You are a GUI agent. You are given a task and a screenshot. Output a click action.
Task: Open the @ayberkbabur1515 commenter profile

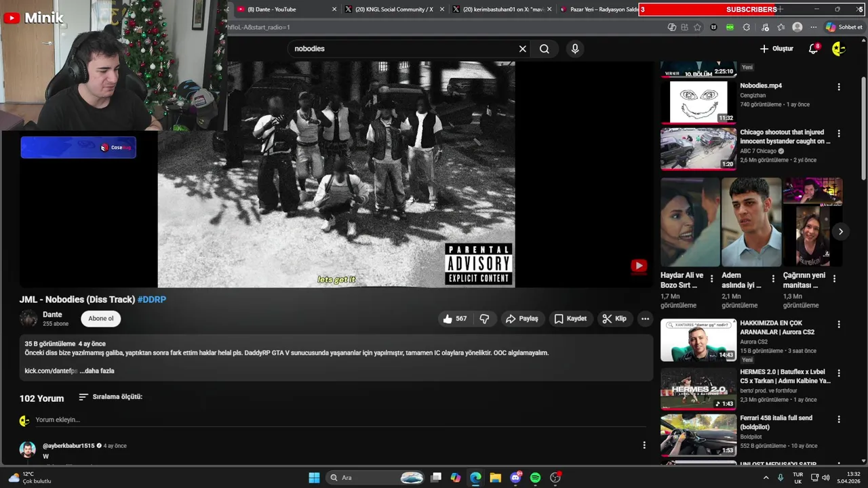[x=68, y=446]
